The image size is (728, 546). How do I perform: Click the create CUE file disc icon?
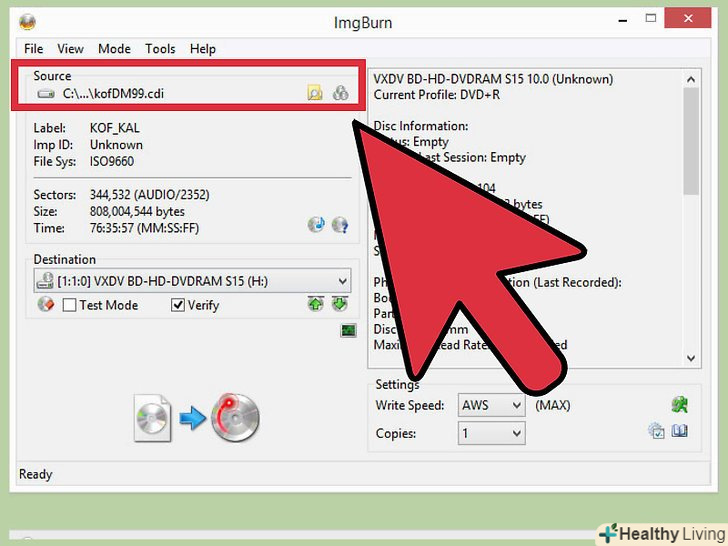(340, 93)
